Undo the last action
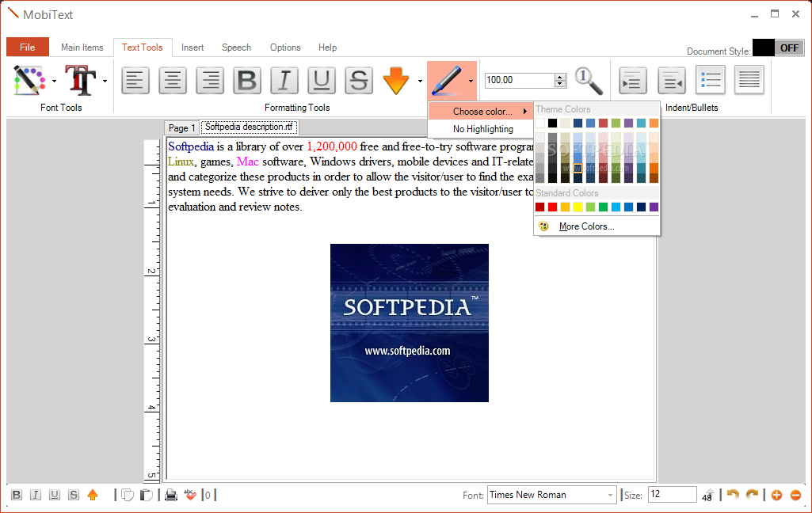 pos(733,495)
